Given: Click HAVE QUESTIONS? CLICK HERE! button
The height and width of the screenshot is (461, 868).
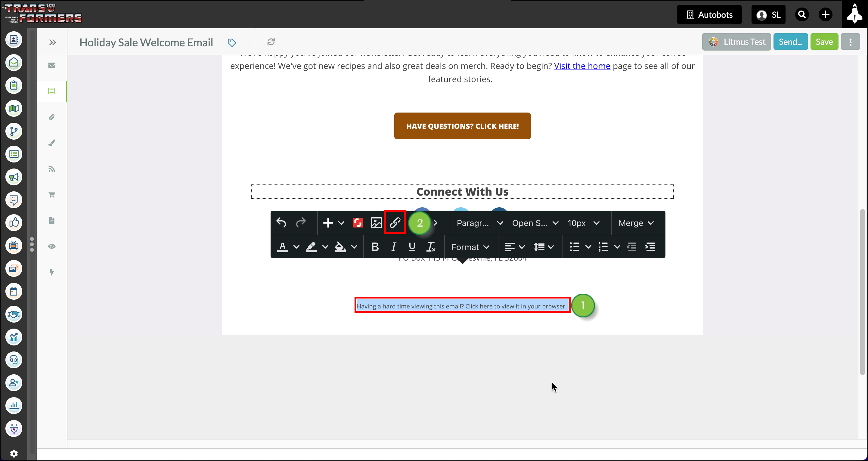Looking at the screenshot, I should tap(462, 126).
